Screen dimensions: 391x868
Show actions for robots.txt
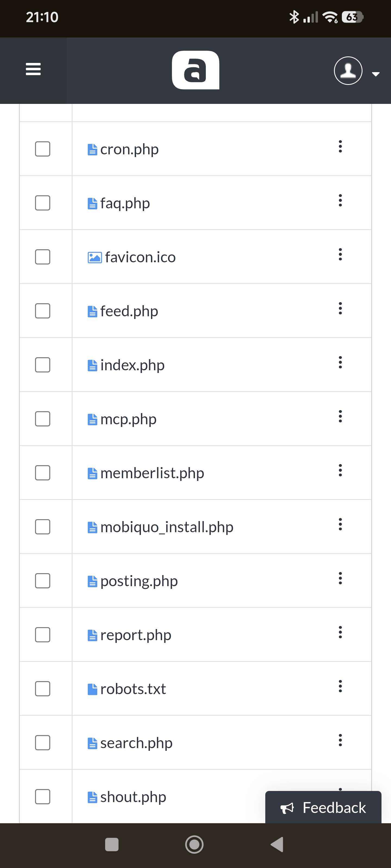(x=340, y=686)
